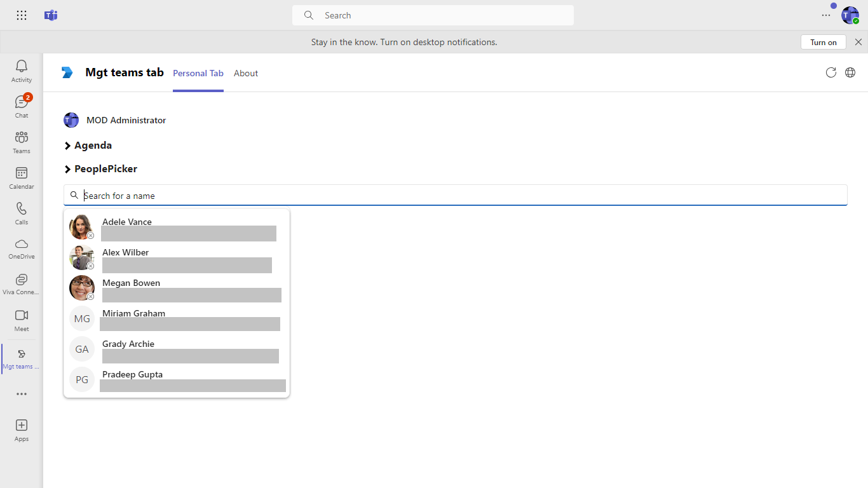Turn on desktop notifications
Viewport: 868px width, 488px height.
pyautogui.click(x=824, y=42)
